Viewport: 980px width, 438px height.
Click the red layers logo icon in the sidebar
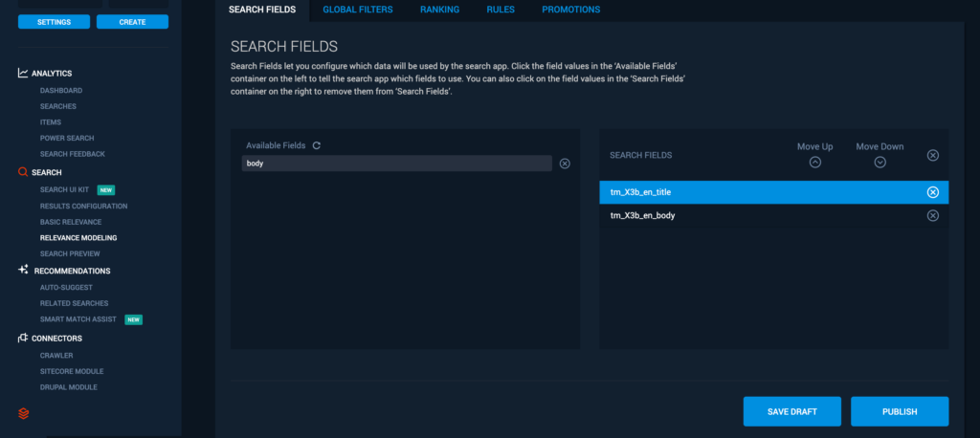coord(24,413)
